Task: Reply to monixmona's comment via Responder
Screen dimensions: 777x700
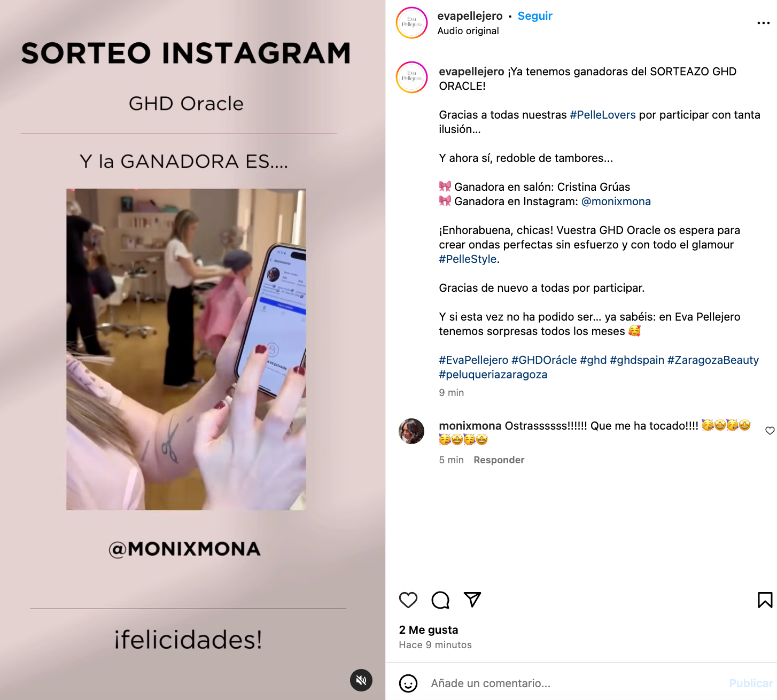Action: (x=499, y=460)
